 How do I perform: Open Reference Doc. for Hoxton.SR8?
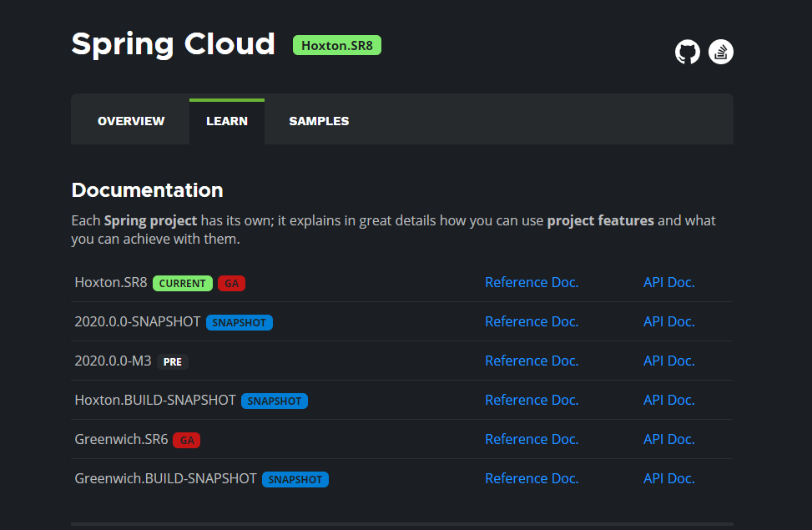(532, 282)
